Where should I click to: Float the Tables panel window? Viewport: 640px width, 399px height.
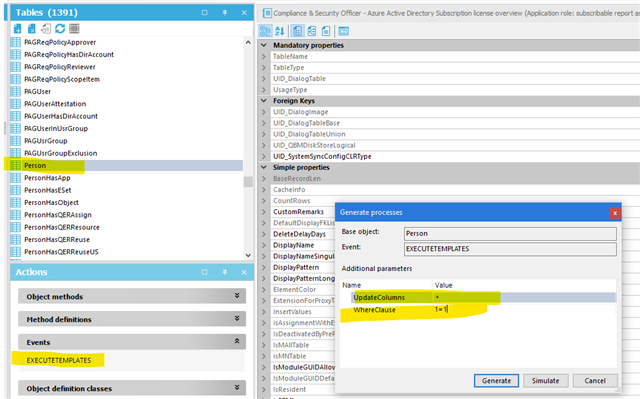point(205,13)
